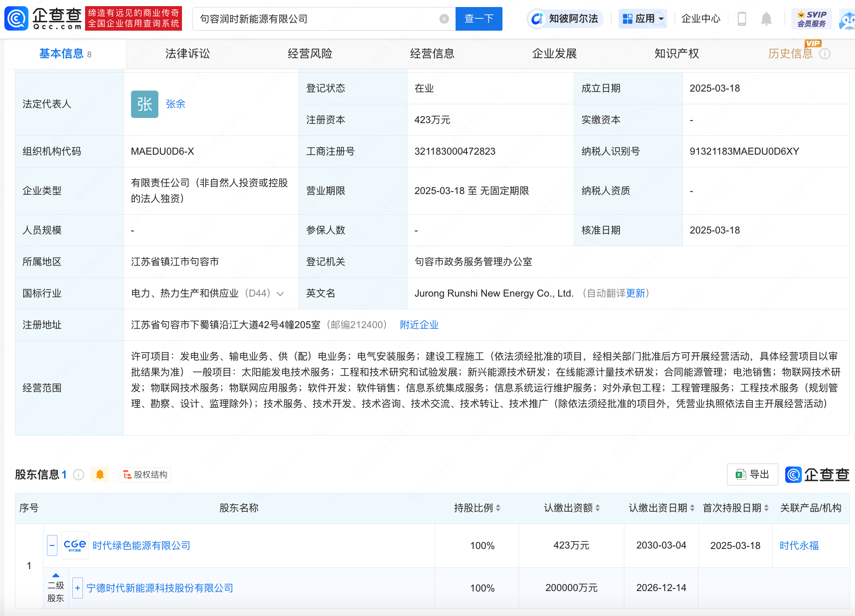The image size is (855, 616).
Task: Open 时代永福 related institution link
Action: (799, 546)
